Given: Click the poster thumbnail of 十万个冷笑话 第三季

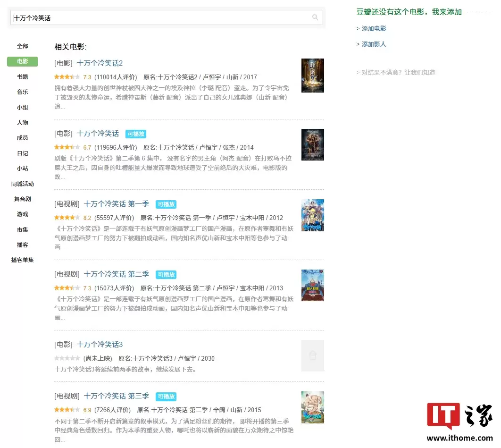Looking at the screenshot, I should (x=313, y=407).
